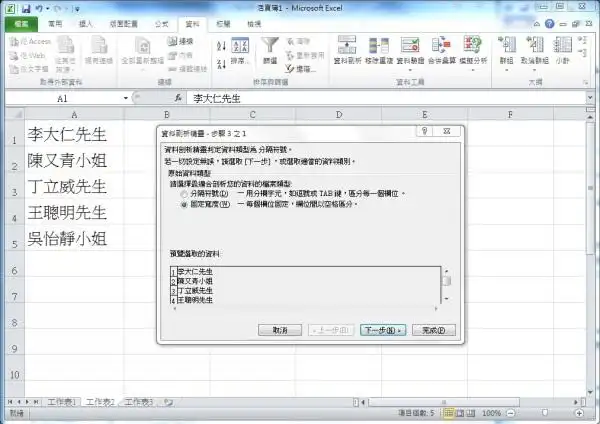Click the Insert Function fx icon
The image size is (600, 424).
pyautogui.click(x=178, y=98)
